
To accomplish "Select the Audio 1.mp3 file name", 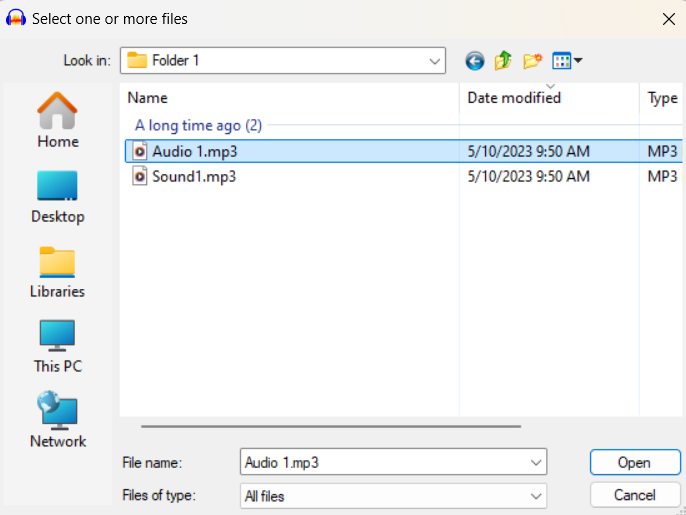I will [195, 151].
